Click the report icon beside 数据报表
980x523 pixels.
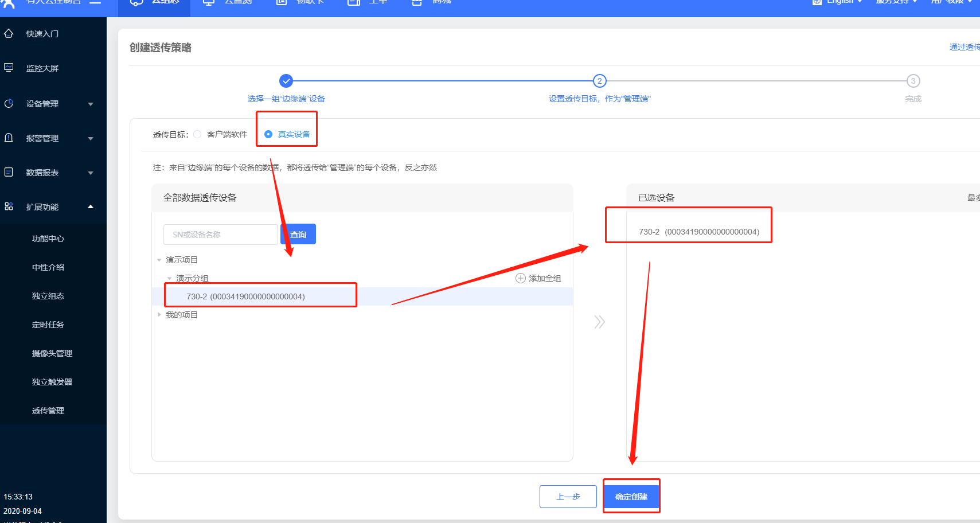click(9, 172)
